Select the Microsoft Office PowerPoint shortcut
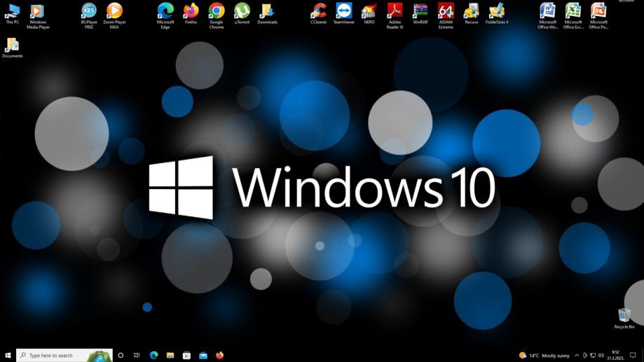 point(599,16)
